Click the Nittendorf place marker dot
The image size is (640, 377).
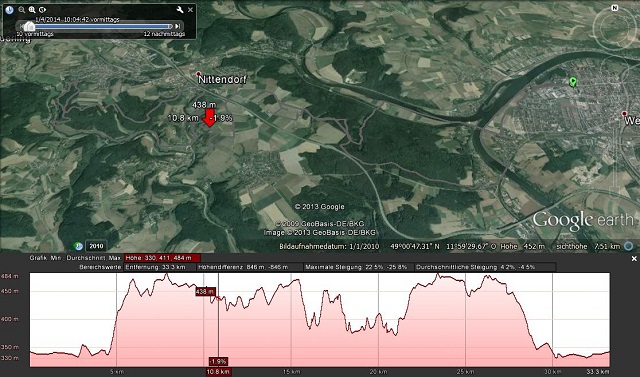(198, 74)
